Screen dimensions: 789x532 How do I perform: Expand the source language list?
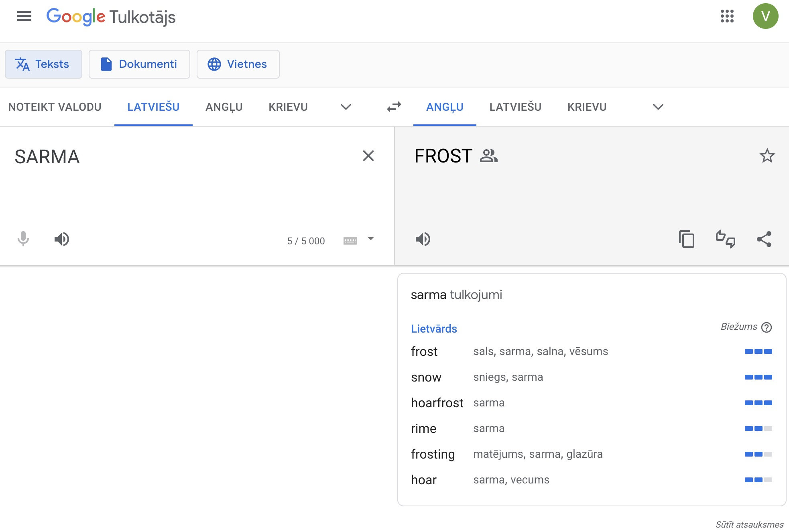[346, 107]
